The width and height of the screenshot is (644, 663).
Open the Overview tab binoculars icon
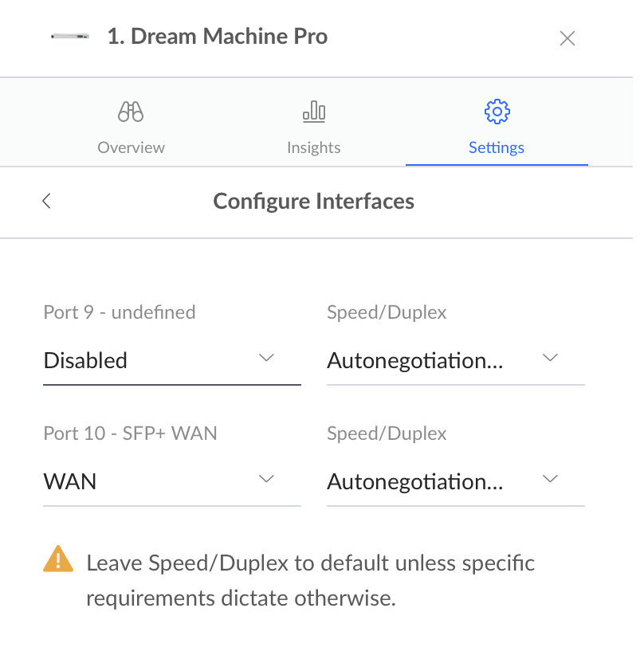[x=130, y=112]
